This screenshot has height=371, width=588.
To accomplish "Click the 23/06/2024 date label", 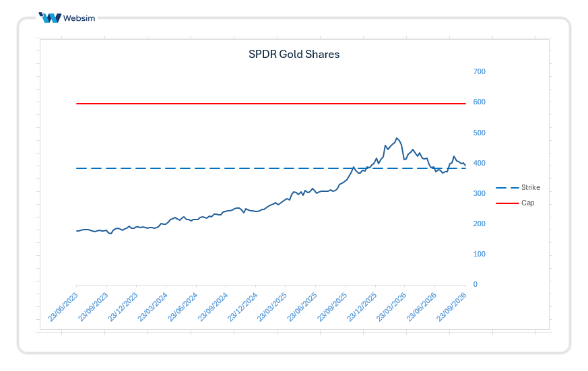I will click(x=183, y=307).
